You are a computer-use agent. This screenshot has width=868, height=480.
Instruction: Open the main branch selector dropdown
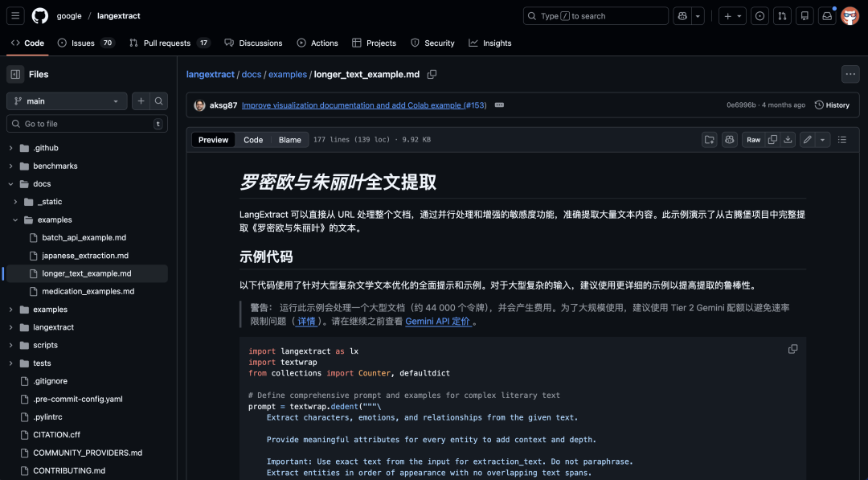(x=66, y=101)
